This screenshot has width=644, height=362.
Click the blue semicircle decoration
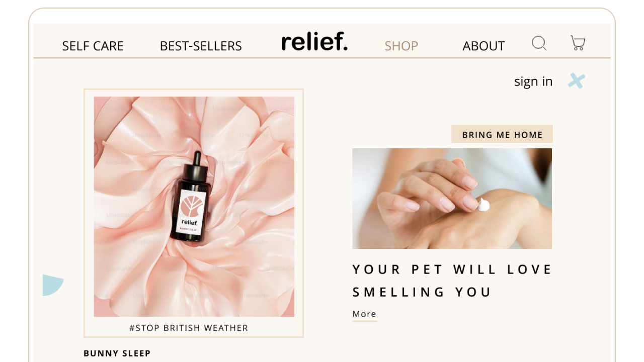[53, 285]
